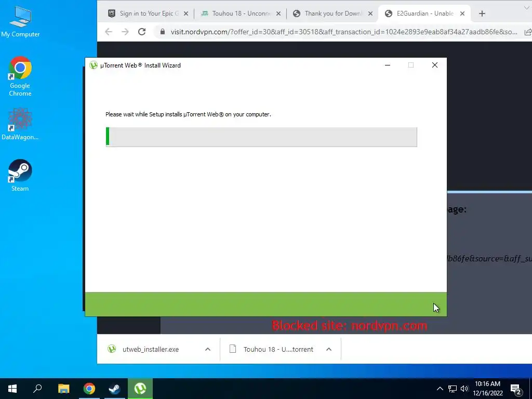
Task: Show hidden system tray icons
Action: pyautogui.click(x=440, y=389)
